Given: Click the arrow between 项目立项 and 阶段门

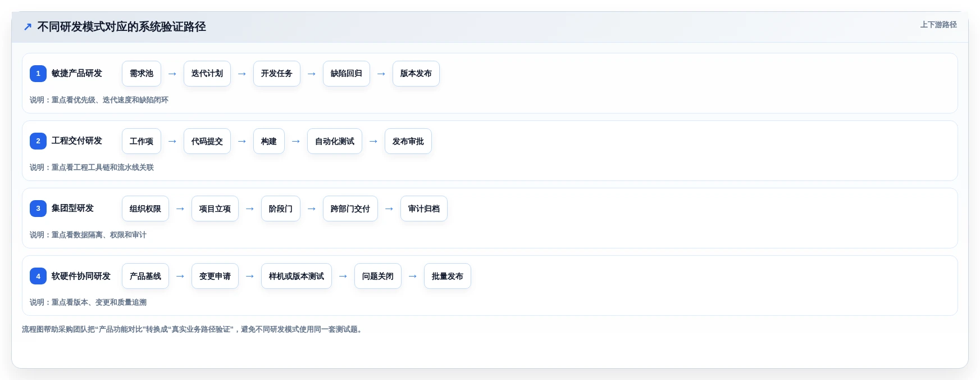Looking at the screenshot, I should 250,209.
